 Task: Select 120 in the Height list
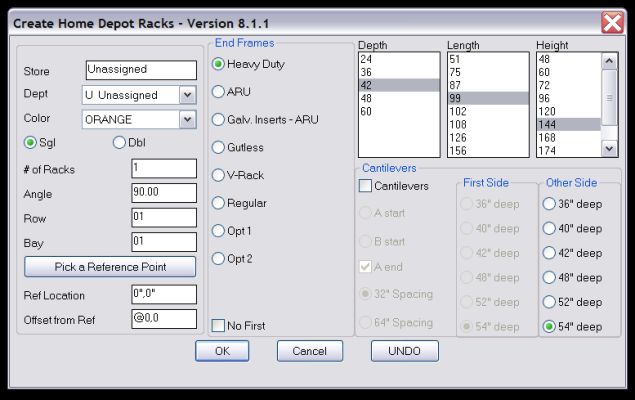(569, 111)
